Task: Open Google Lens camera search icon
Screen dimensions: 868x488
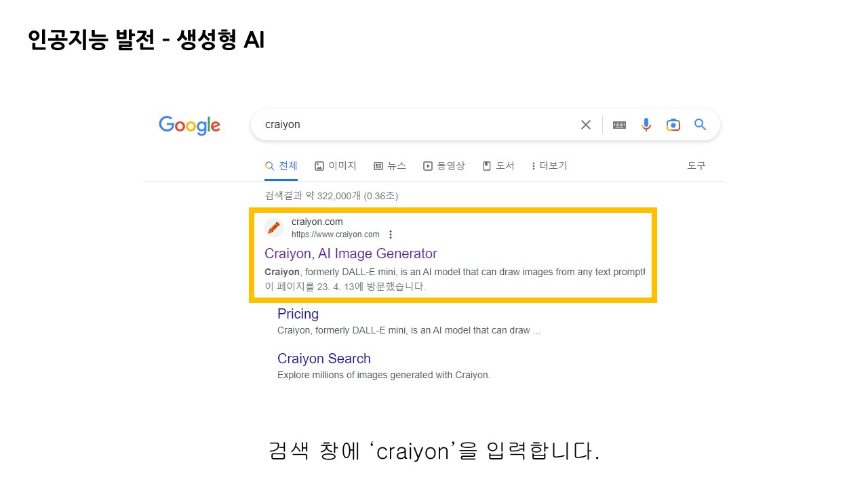Action: click(x=673, y=125)
